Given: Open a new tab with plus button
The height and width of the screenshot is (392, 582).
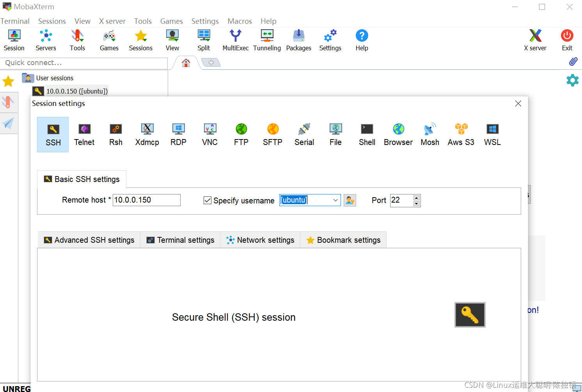Looking at the screenshot, I should coord(211,63).
